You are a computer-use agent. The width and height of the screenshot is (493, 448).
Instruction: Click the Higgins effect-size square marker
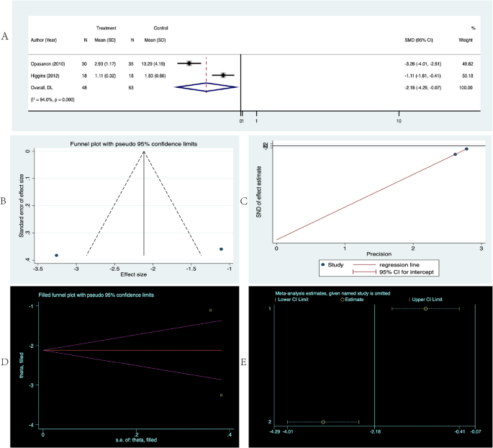pos(223,75)
